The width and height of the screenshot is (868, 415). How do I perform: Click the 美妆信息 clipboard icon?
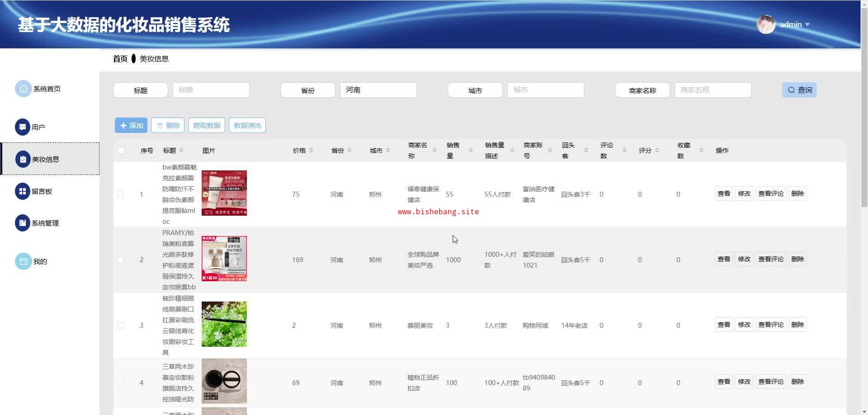click(x=23, y=159)
